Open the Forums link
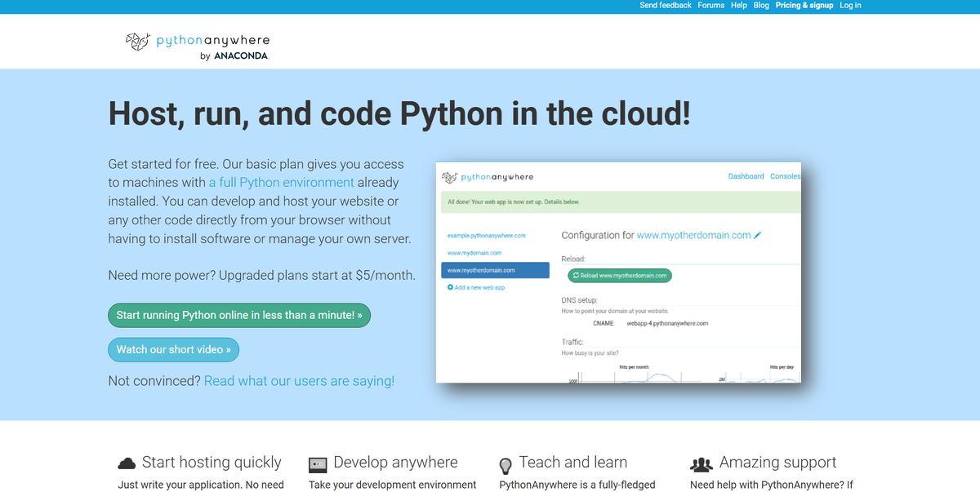The width and height of the screenshot is (980, 492). pos(711,5)
